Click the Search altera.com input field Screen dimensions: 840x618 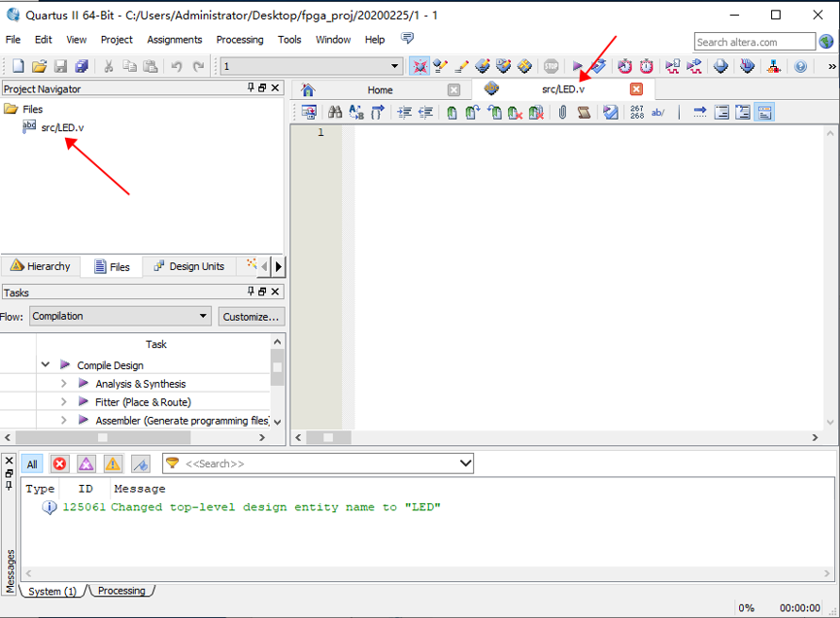pos(755,42)
